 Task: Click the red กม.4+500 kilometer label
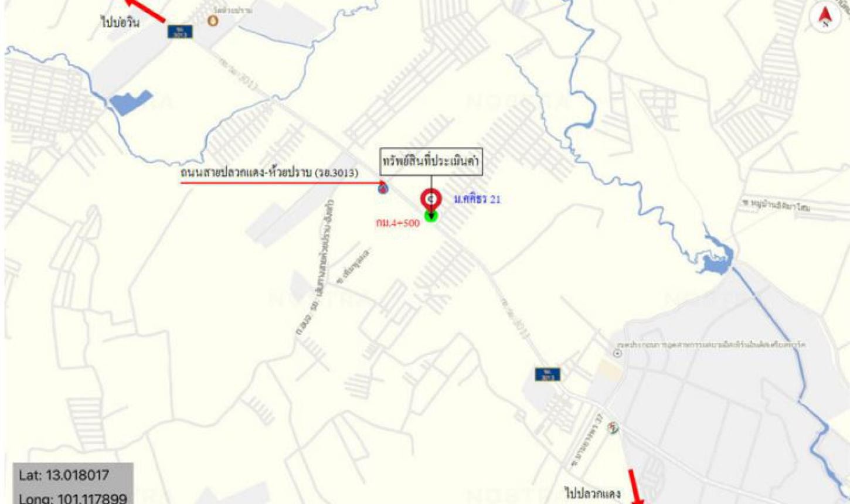click(398, 223)
